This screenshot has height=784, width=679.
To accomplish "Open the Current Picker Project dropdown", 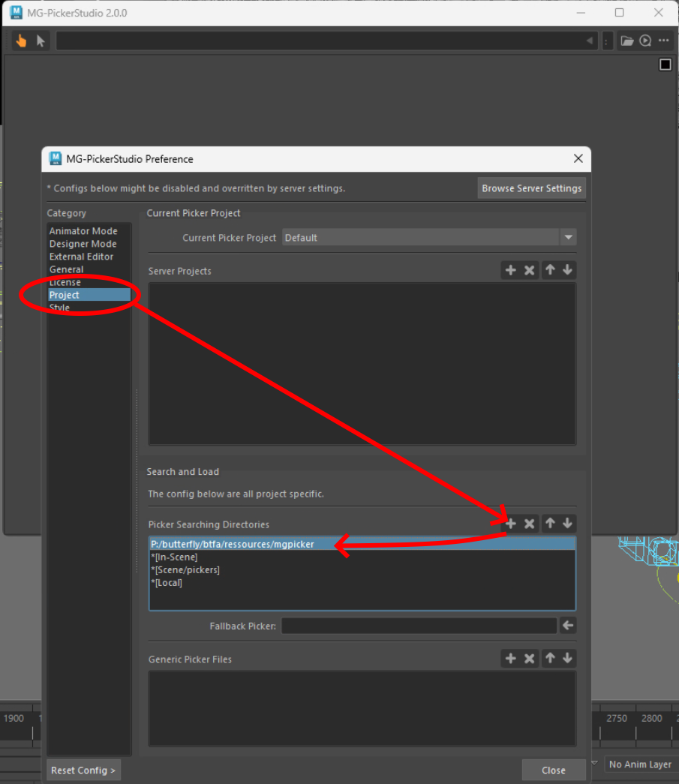I will [568, 238].
